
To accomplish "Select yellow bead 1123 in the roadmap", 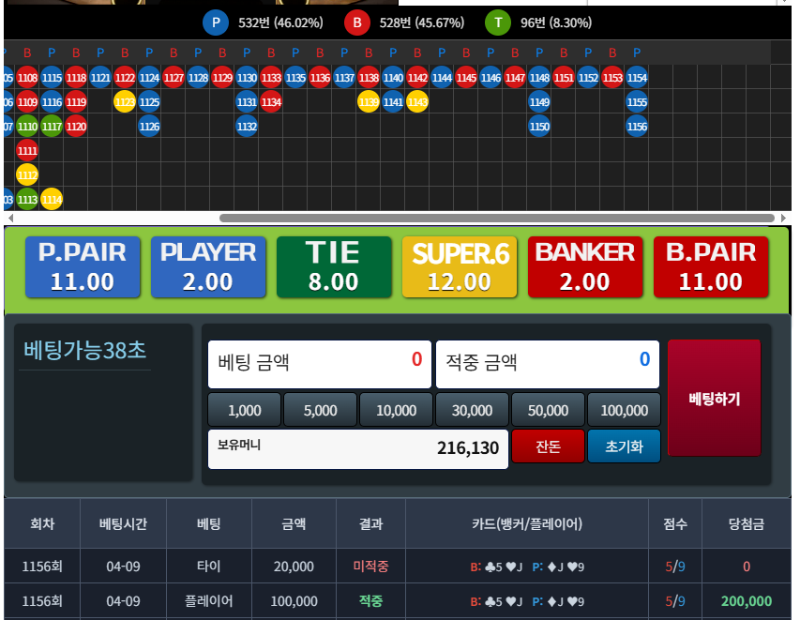I will [125, 102].
